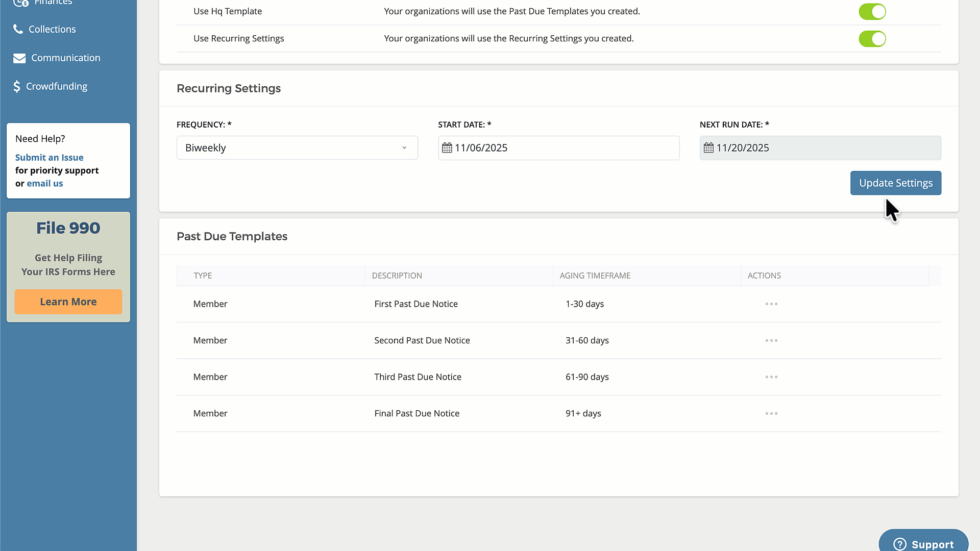Viewport: 980px width, 551px height.
Task: Click the Collections phone icon
Action: tap(18, 29)
